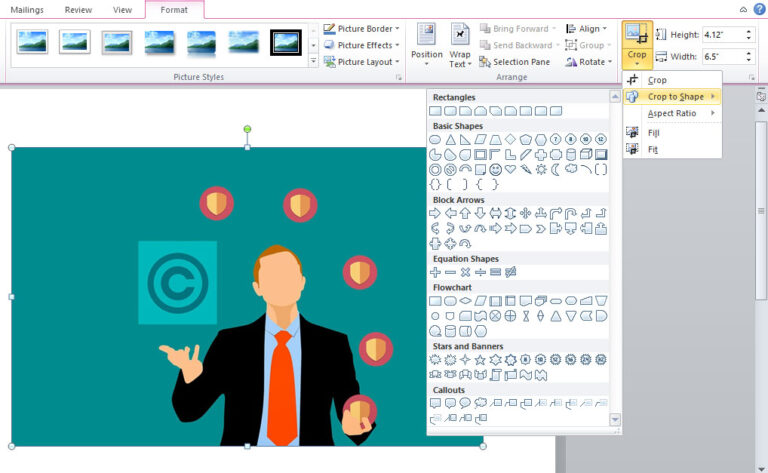768x473 pixels.
Task: Choose the Oval Callout shape
Action: tap(465, 403)
